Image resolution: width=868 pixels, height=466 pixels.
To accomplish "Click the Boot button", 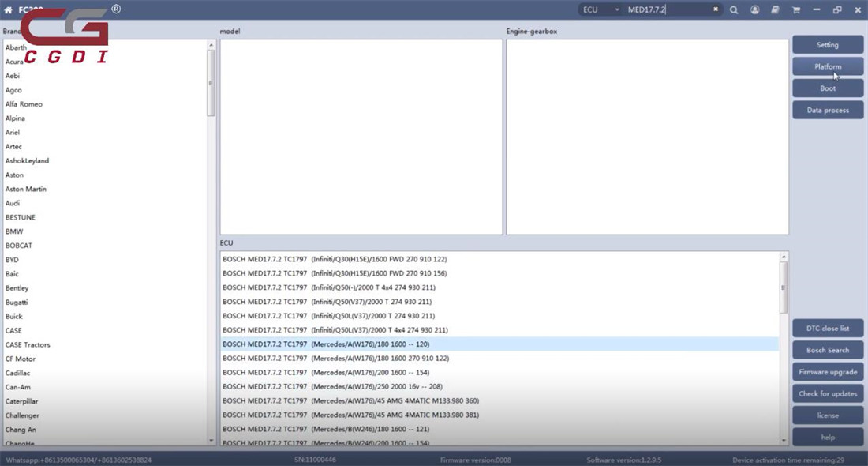I will [828, 88].
